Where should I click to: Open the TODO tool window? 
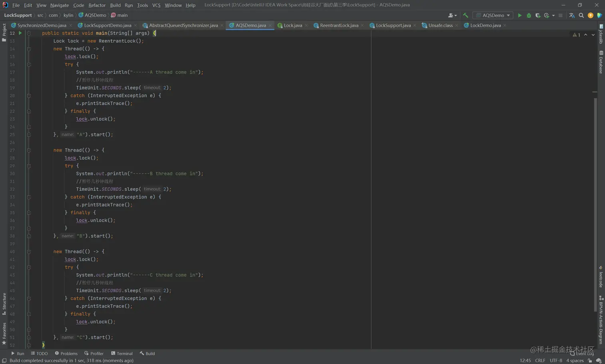pyautogui.click(x=39, y=354)
